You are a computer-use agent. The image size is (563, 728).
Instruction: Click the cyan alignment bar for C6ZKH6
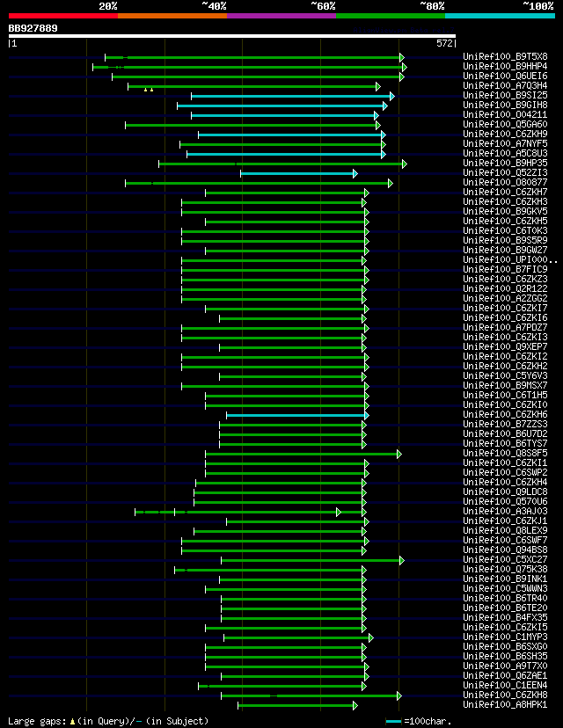click(x=297, y=416)
